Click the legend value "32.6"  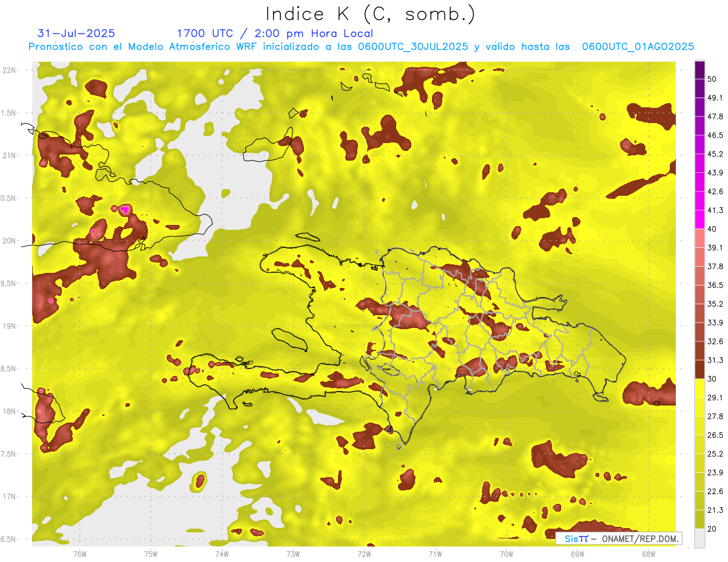tap(715, 341)
